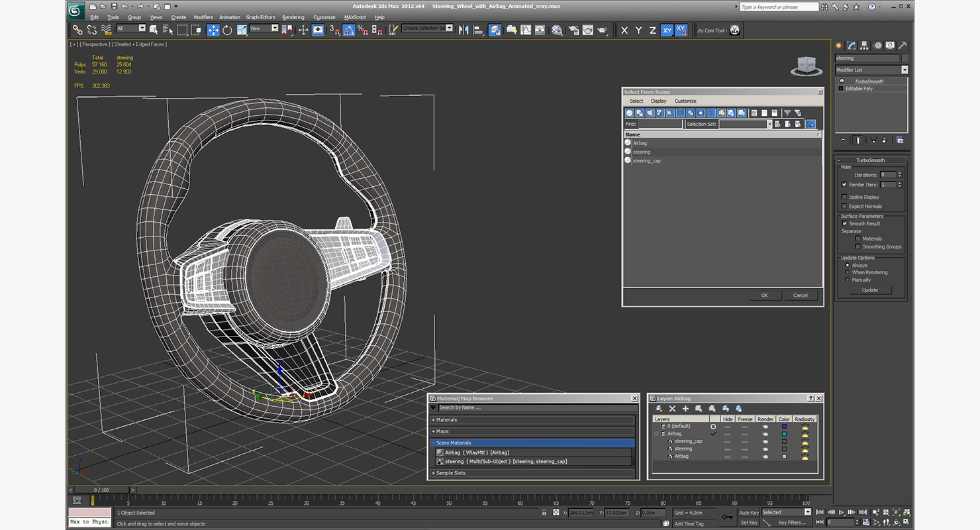Click the Delete layer X icon
Screen dimensions: 980x530
(672, 409)
